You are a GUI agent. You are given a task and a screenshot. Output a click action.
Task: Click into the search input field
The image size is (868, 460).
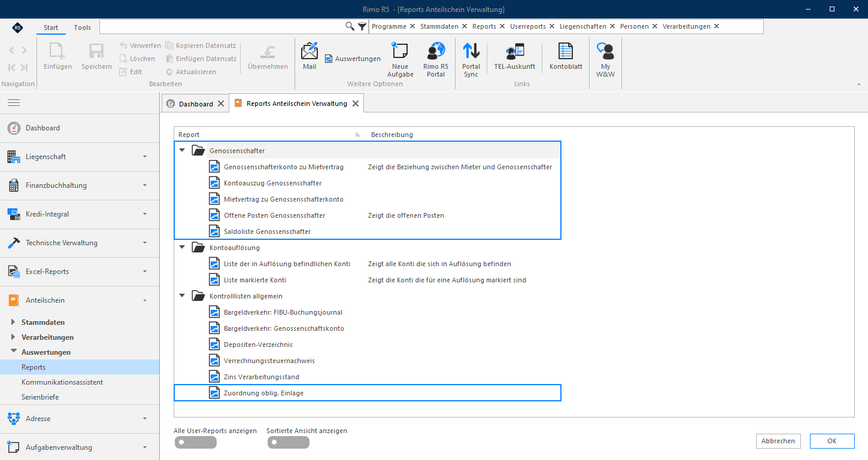tap(222, 26)
